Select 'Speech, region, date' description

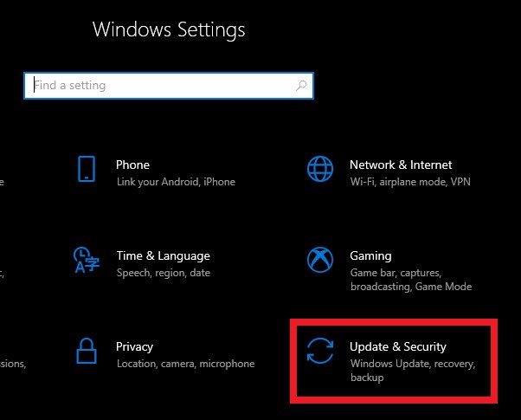click(164, 273)
